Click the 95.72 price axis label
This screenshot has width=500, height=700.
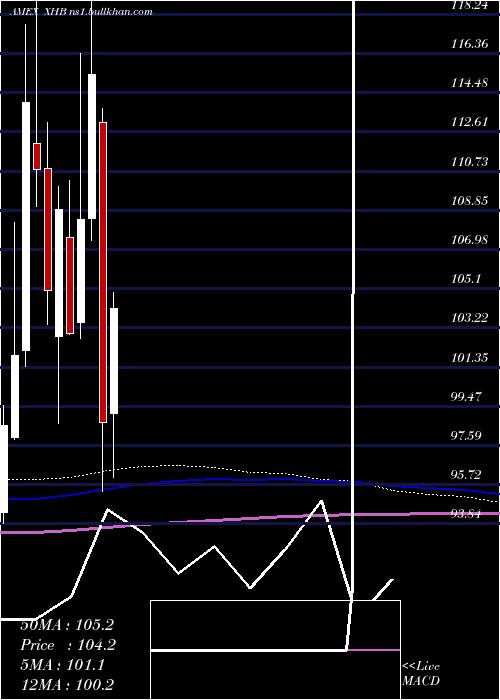(467, 475)
